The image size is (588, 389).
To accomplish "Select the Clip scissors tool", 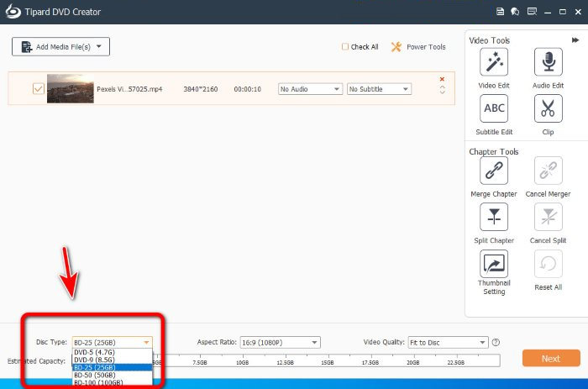I will [548, 108].
